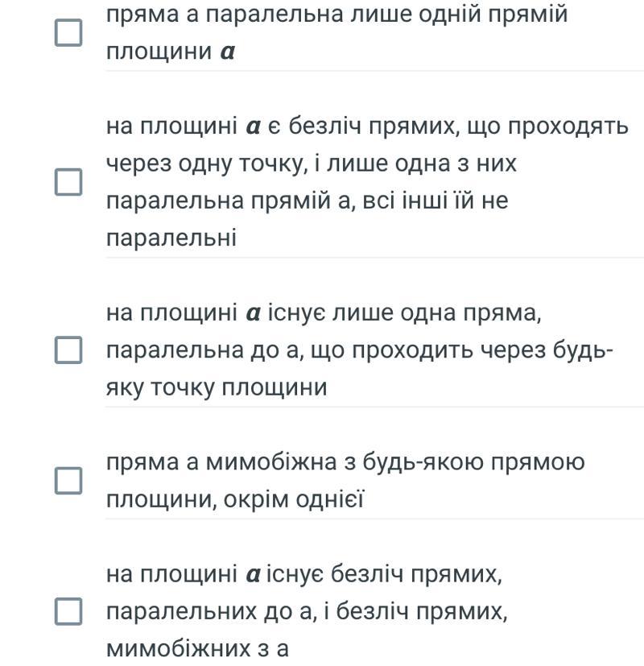Image resolution: width=644 pixels, height=666 pixels.
Task: Click the bold α before 'є безліч прямих'
Action: (x=253, y=126)
